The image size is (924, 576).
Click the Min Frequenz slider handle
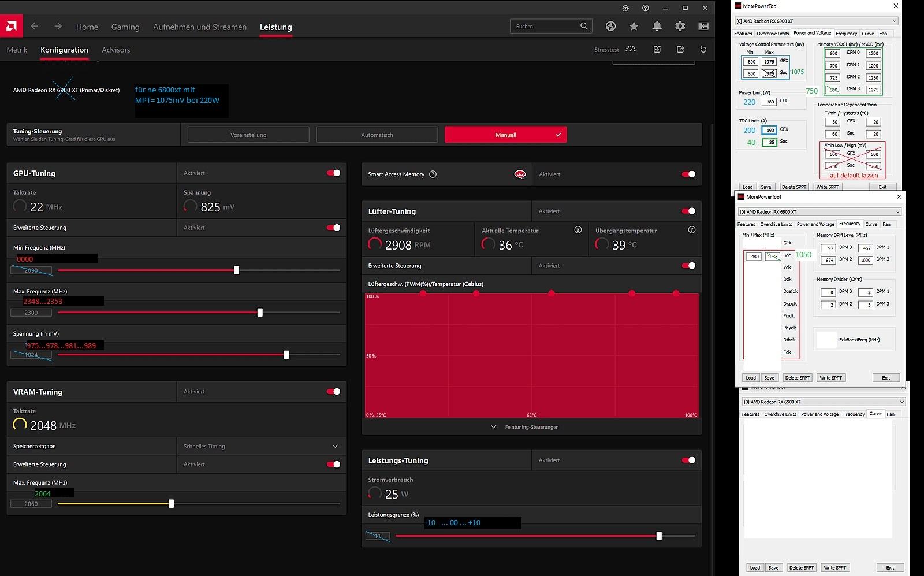[x=236, y=270]
